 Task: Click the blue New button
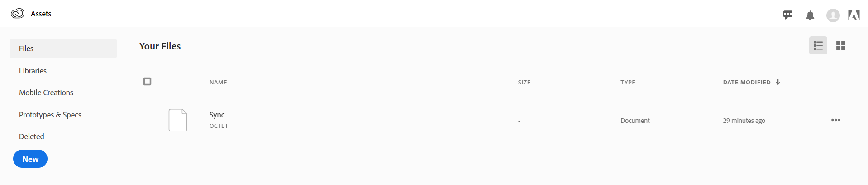30,159
